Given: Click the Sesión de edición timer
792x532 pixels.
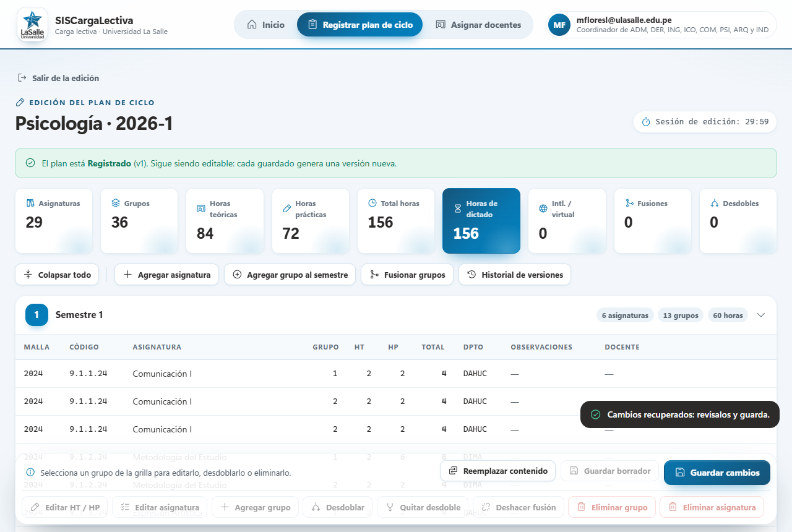Looking at the screenshot, I should point(705,122).
